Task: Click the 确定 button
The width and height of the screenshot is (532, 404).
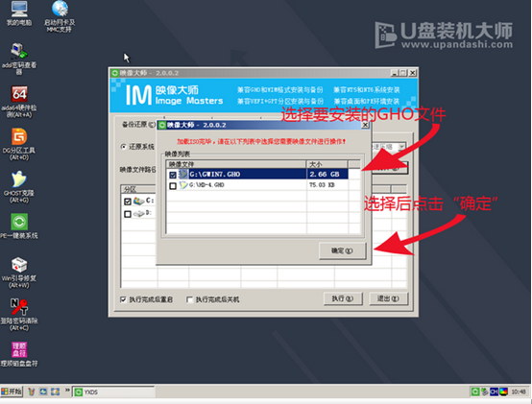Action: tap(342, 250)
